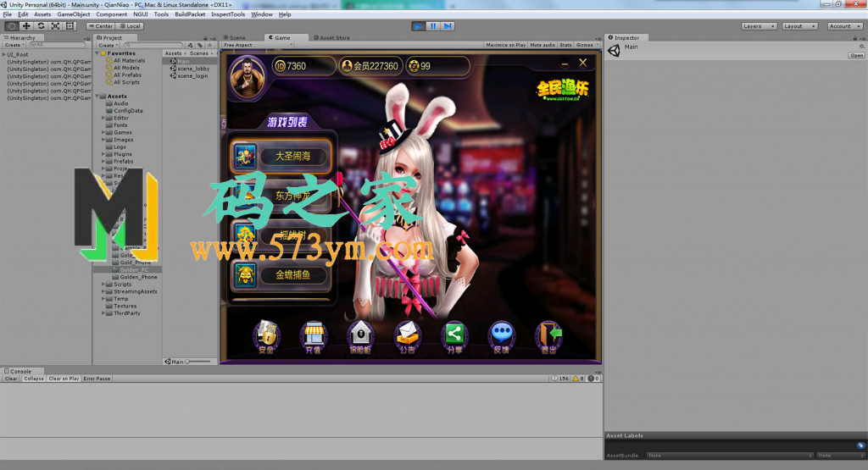The image size is (868, 470).
Task: Click the 安全 security icon in the game
Action: tap(266, 336)
